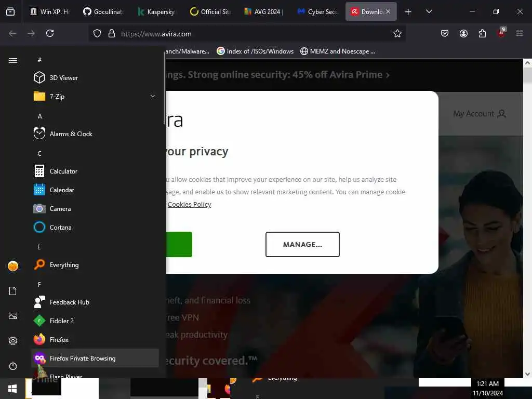This screenshot has width=532, height=399.
Task: Switch to the Cyber Security tab
Action: click(x=317, y=11)
